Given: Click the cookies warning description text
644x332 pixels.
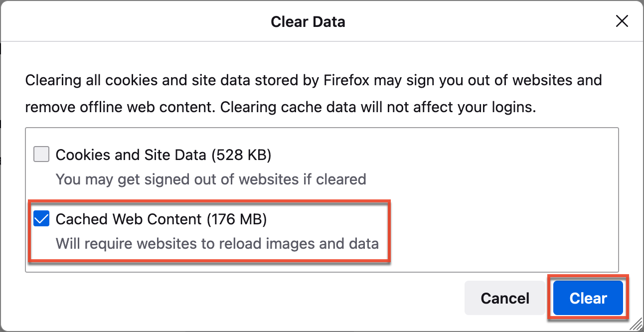Looking at the screenshot, I should (211, 179).
